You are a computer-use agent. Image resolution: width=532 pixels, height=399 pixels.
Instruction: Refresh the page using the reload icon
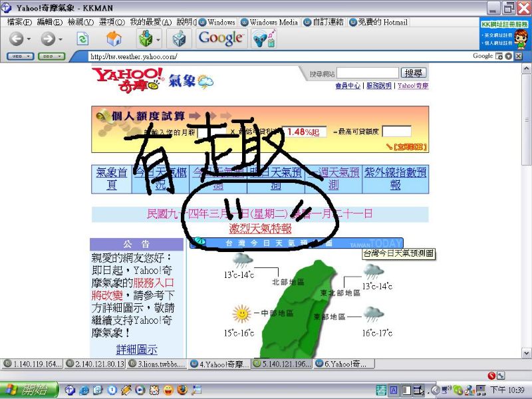pyautogui.click(x=82, y=39)
